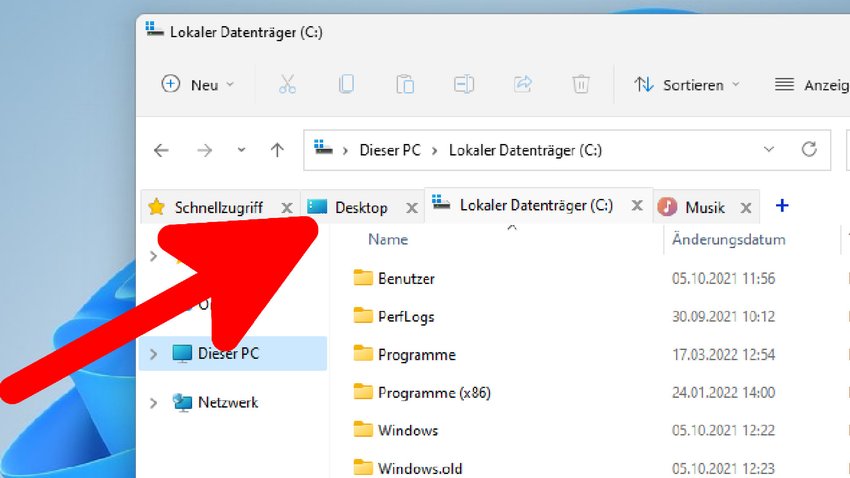Click date 17.03.2022 12:54 of Programme
Viewport: 850px width, 478px height.
[x=724, y=354]
